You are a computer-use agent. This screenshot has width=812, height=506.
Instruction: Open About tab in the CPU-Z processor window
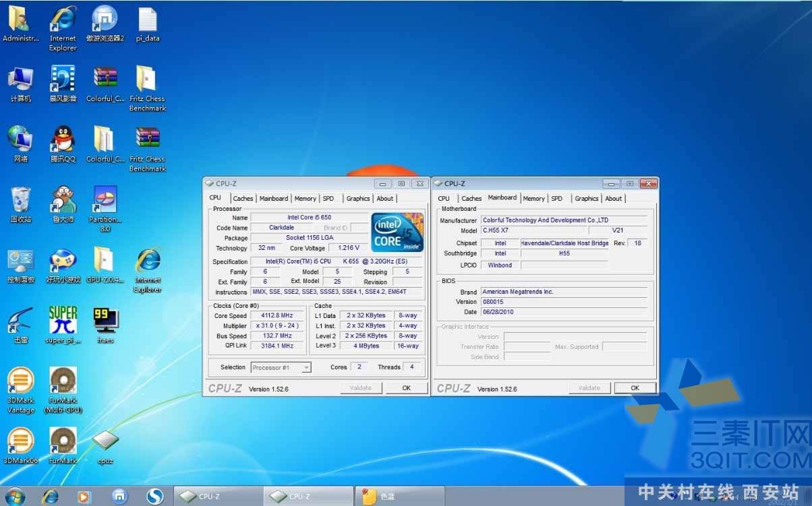click(x=385, y=198)
